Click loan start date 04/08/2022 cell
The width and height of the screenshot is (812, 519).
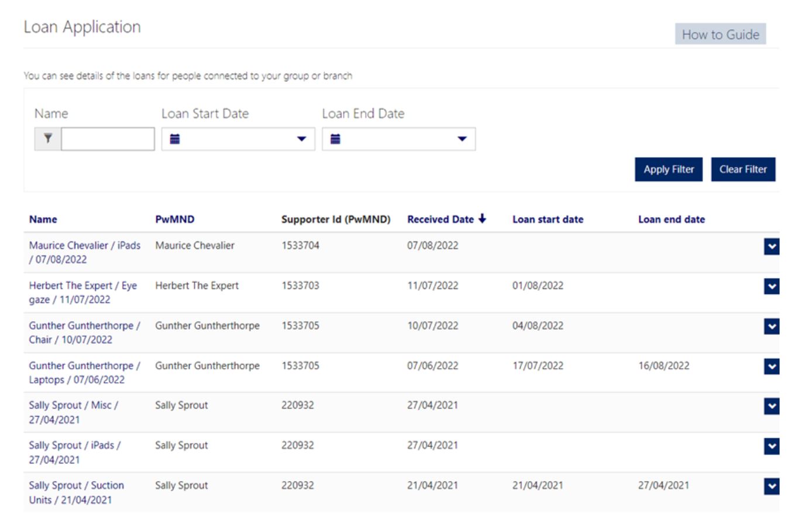pyautogui.click(x=538, y=326)
